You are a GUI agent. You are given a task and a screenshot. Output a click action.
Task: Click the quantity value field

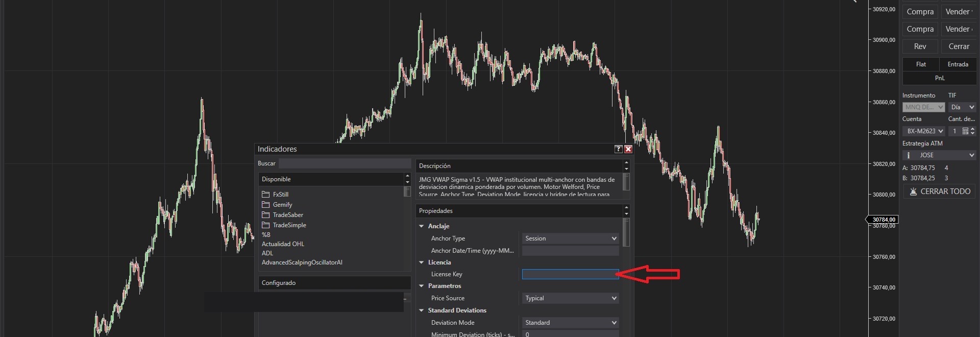pos(955,131)
